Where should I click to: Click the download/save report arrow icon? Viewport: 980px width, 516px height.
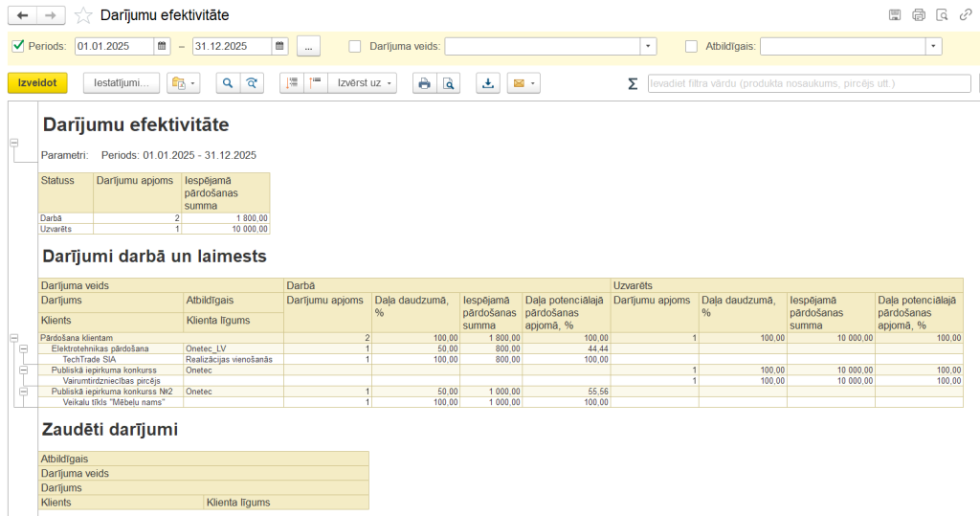pyautogui.click(x=488, y=83)
